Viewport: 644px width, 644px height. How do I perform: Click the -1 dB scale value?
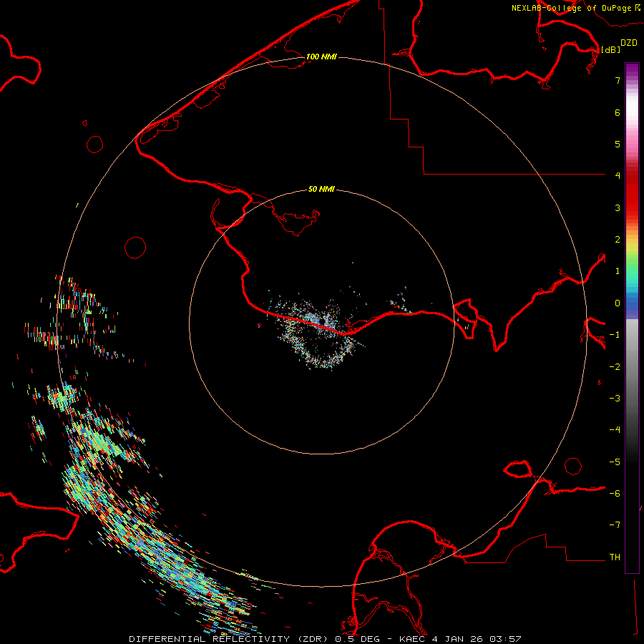[615, 335]
